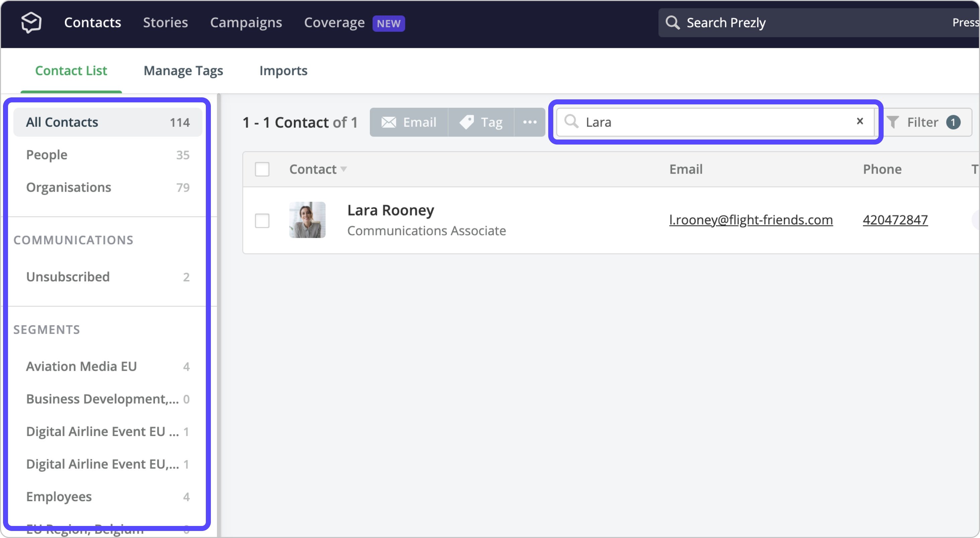Click the Phone column header
The height and width of the screenshot is (538, 980).
(x=882, y=169)
